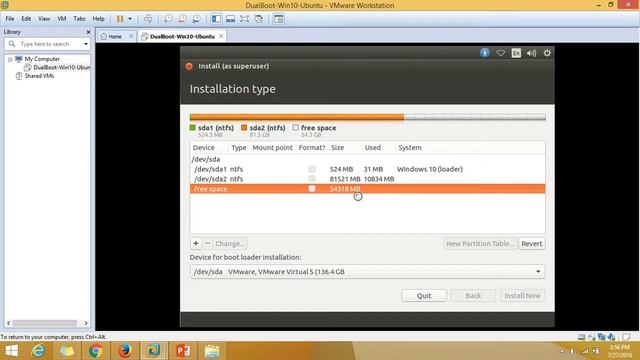The image size is (640, 360).
Task: Close the Library panel
Action: click(88, 32)
